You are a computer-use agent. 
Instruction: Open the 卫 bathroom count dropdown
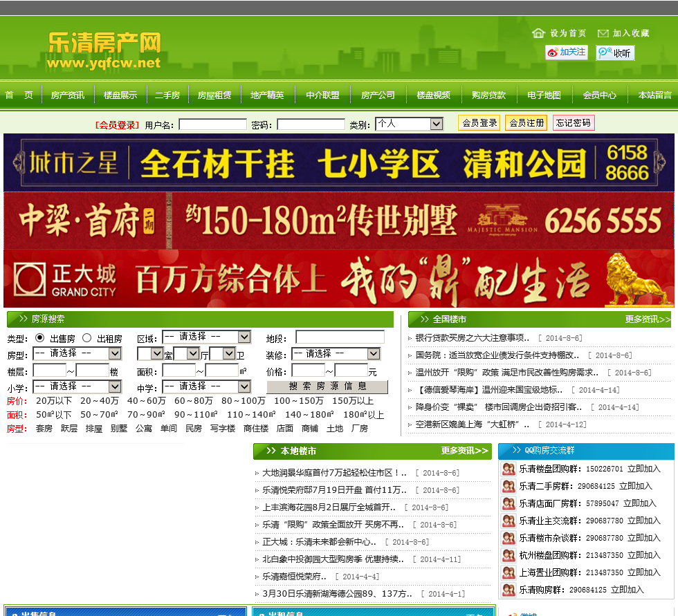(222, 354)
